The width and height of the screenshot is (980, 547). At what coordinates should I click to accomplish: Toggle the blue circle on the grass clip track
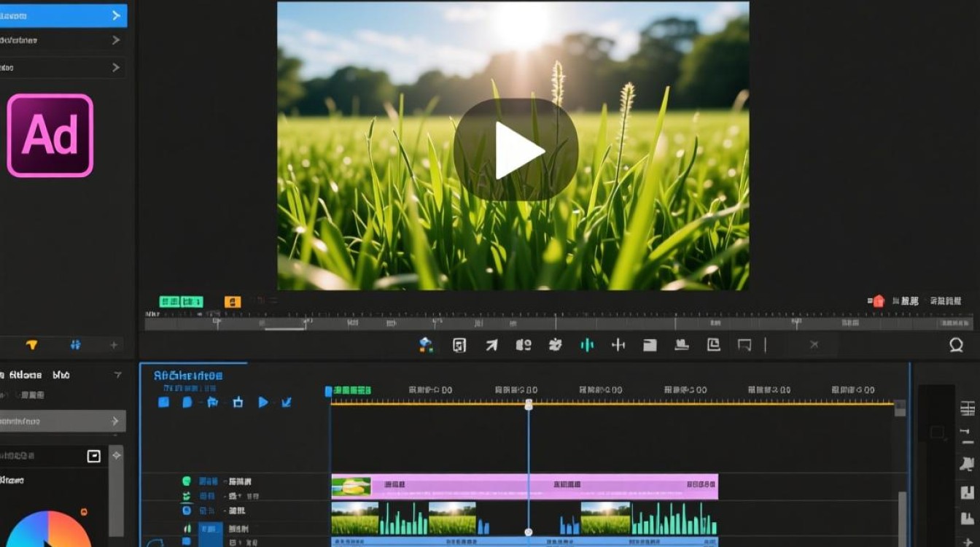(186, 511)
